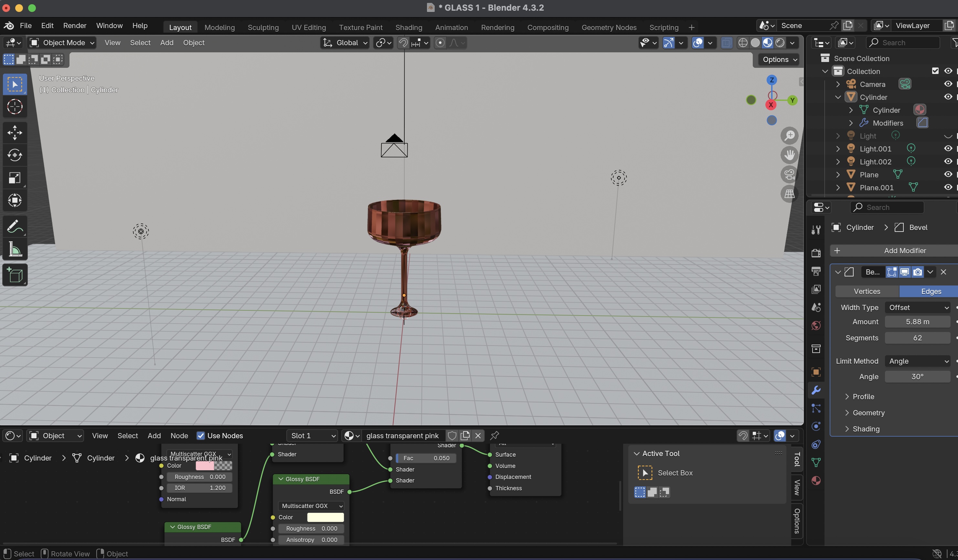958x560 pixels.
Task: Click the Add Cube tool
Action: [x=15, y=275]
